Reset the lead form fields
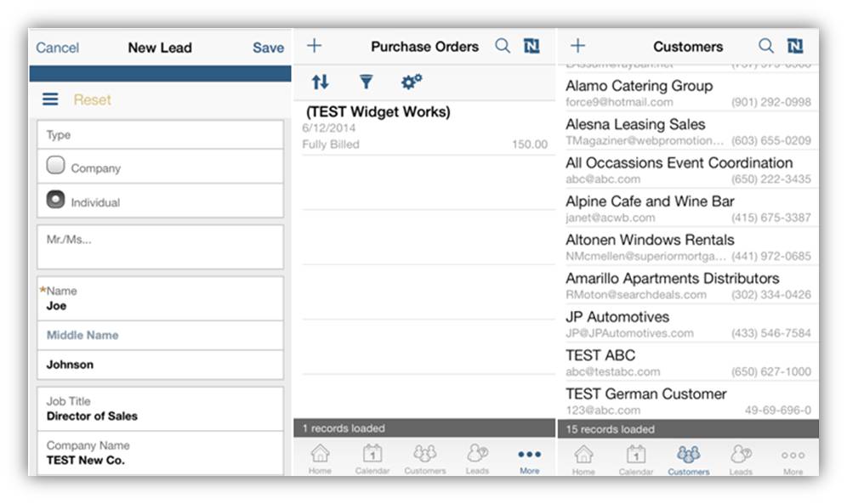The height and width of the screenshot is (504, 847). point(92,99)
